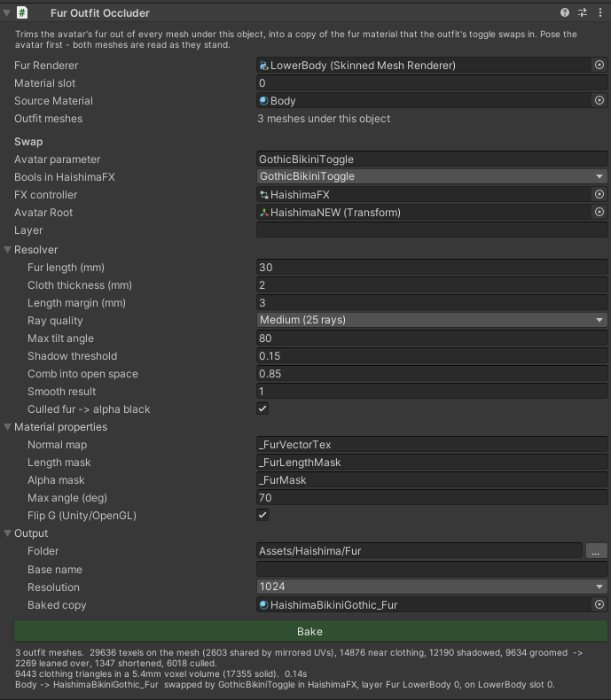Click the empty Layer field
611x700 pixels.
(x=432, y=229)
